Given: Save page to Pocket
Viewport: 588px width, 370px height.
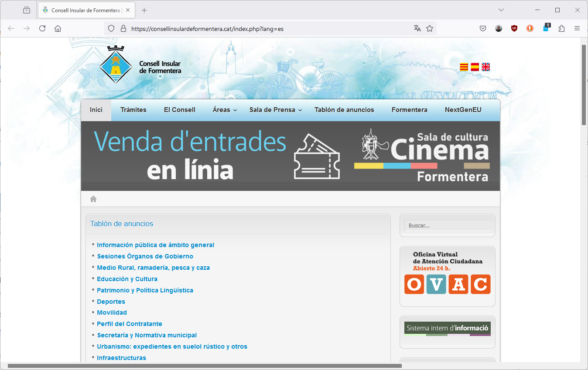Looking at the screenshot, I should (x=483, y=28).
